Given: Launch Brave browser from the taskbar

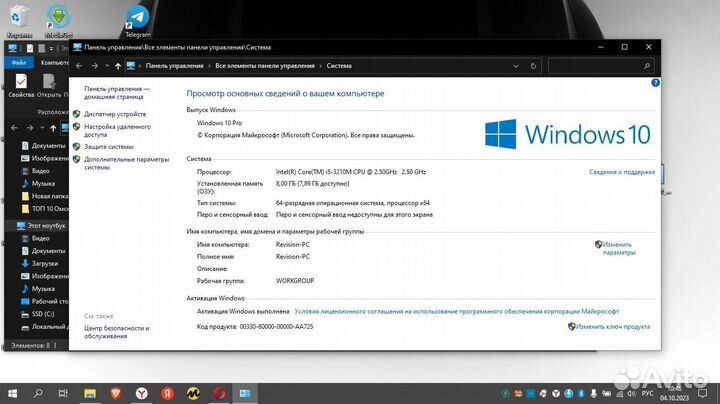Looking at the screenshot, I should pos(116,393).
